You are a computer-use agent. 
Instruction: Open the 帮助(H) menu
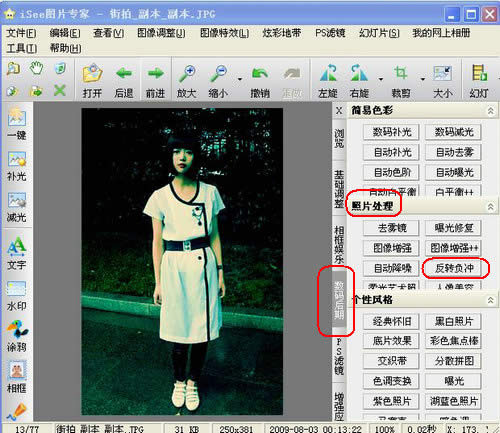[x=65, y=49]
